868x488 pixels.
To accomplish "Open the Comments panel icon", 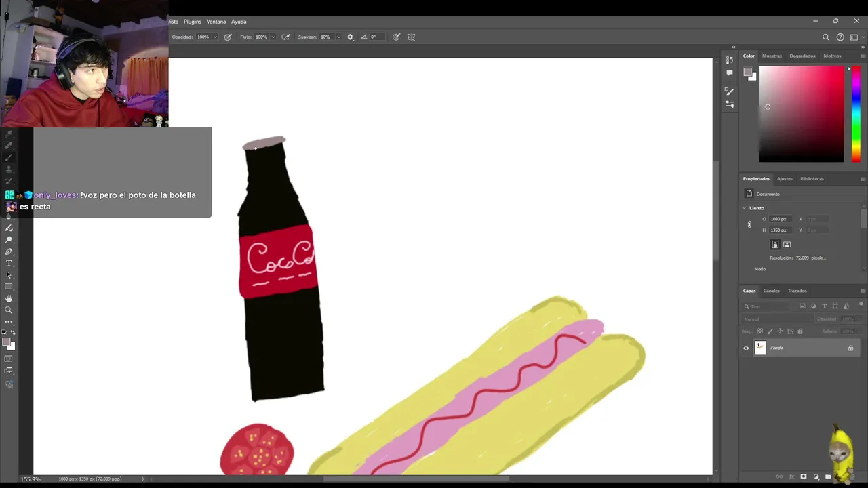I will point(730,73).
